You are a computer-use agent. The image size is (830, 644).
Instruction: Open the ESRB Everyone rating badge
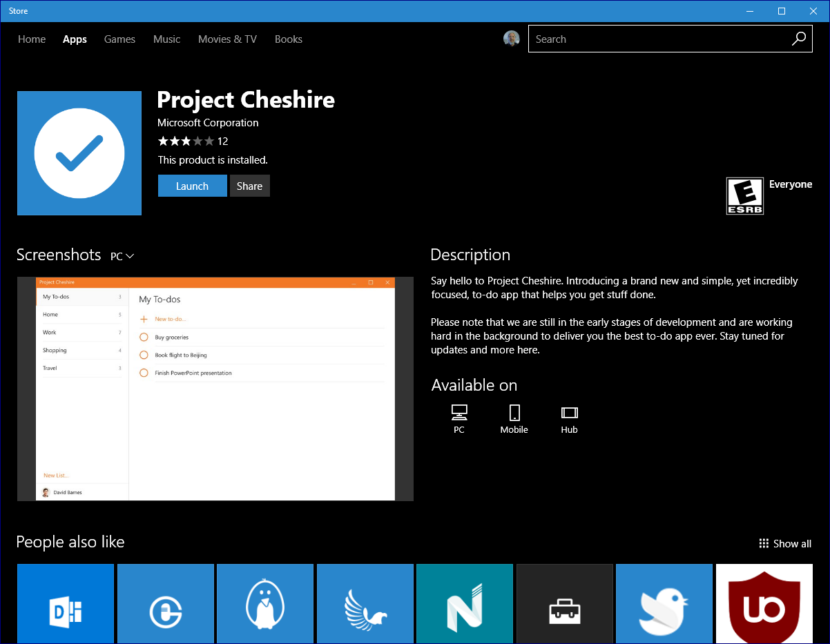tap(745, 196)
